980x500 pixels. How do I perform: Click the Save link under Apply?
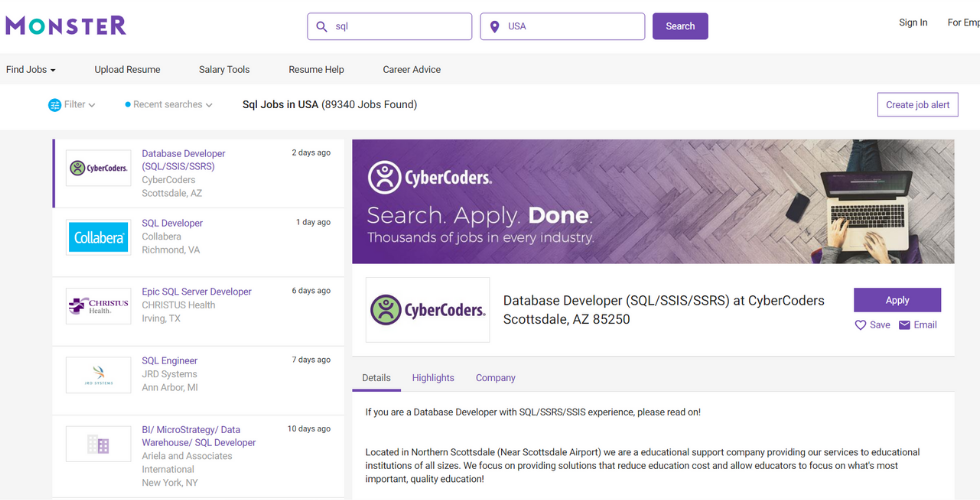880,325
